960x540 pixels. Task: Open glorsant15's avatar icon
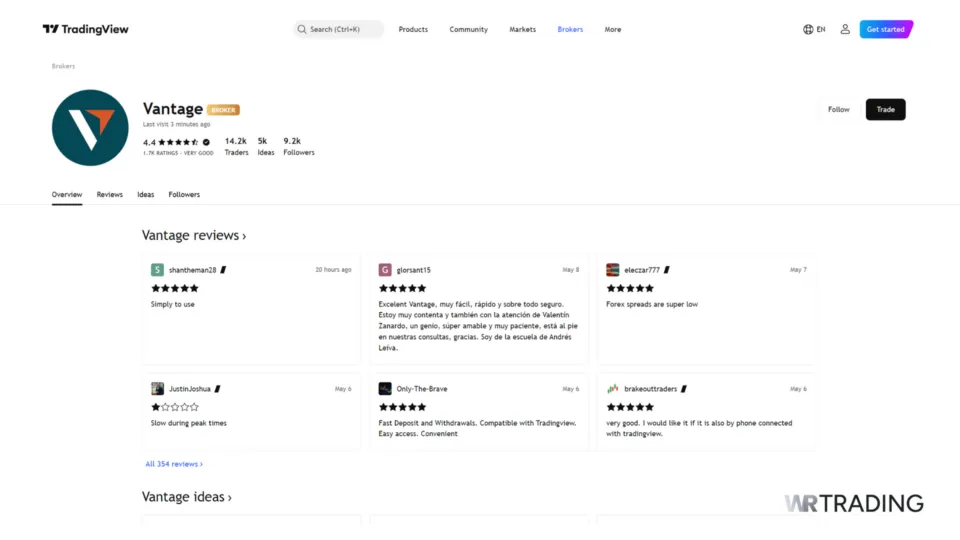point(385,270)
